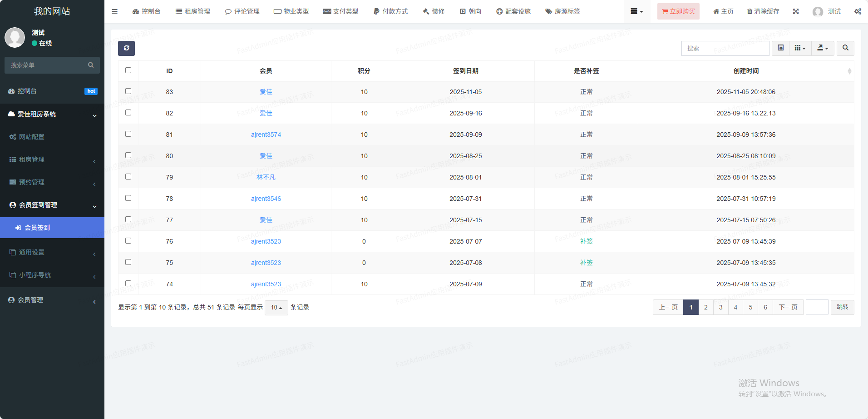Screen dimensions: 868x419
Task: Open member link ajrent3574
Action: pos(266,135)
